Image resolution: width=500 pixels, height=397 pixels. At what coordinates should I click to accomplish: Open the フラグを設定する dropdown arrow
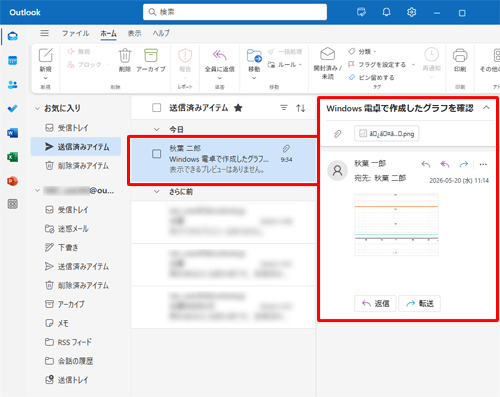[413, 64]
